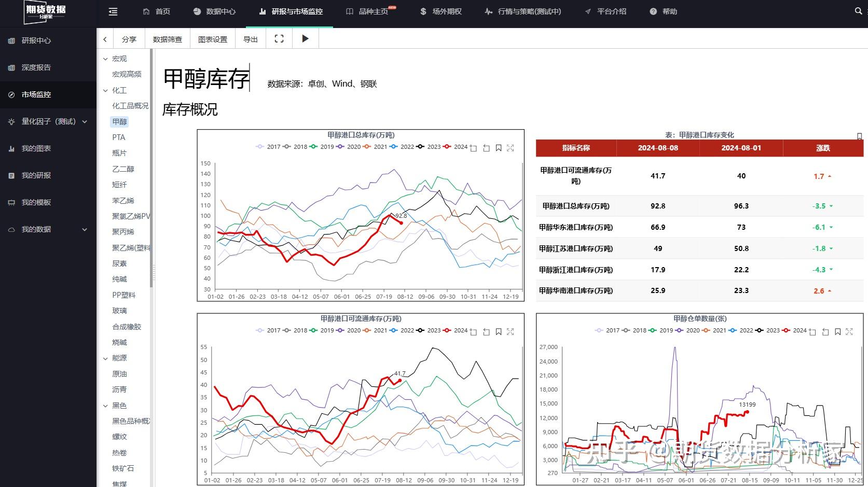Viewport: 868px width, 487px height.
Task: Click the 导出 button to export data
Action: tap(250, 38)
